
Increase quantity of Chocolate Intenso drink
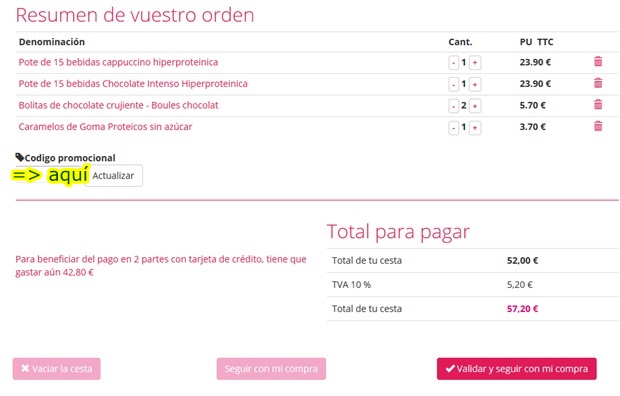tap(475, 84)
